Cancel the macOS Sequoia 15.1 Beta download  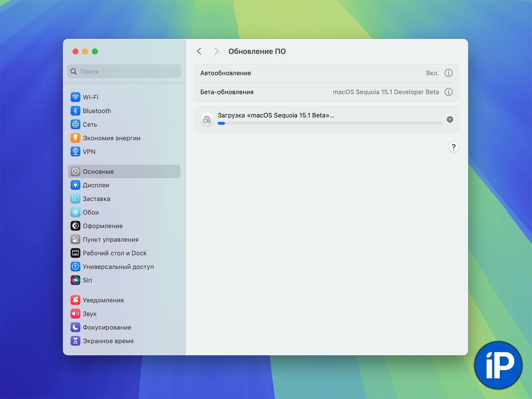(x=450, y=120)
